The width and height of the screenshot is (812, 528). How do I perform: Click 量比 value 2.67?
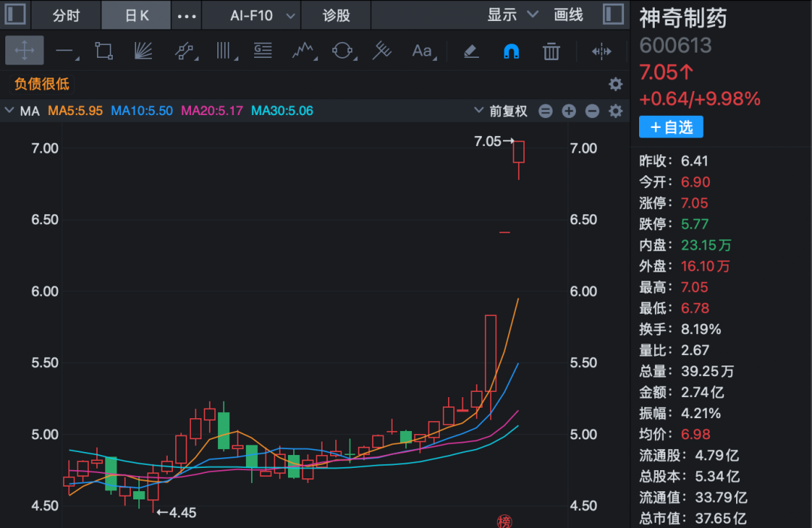(695, 350)
